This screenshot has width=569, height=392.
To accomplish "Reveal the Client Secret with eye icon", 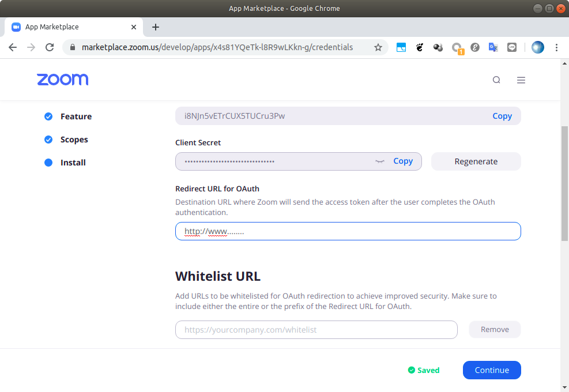I will click(x=379, y=161).
